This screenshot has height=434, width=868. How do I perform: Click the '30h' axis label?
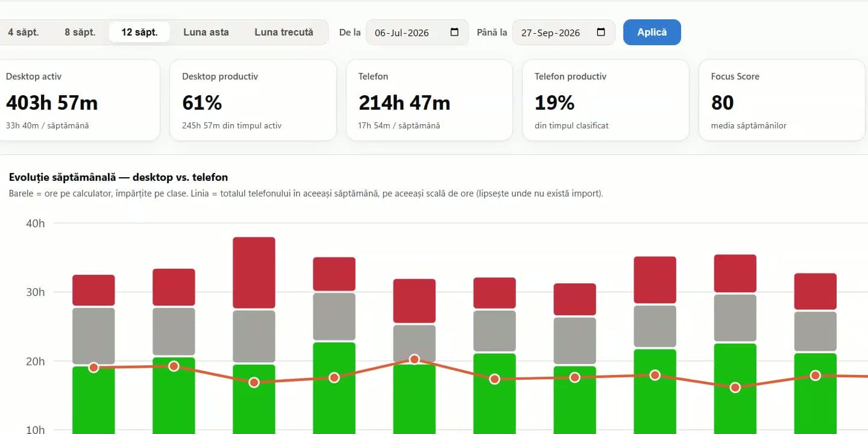point(36,292)
